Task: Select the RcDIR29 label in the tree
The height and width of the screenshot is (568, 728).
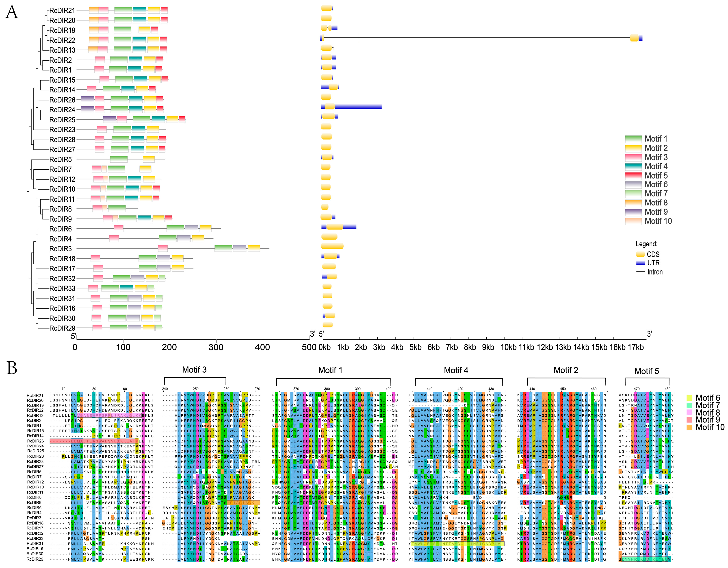Action: [62, 328]
